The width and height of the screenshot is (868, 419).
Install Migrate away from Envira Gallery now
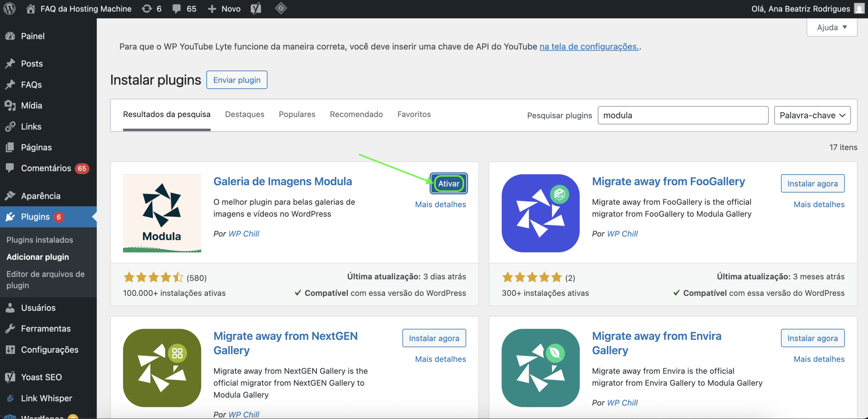pyautogui.click(x=812, y=338)
